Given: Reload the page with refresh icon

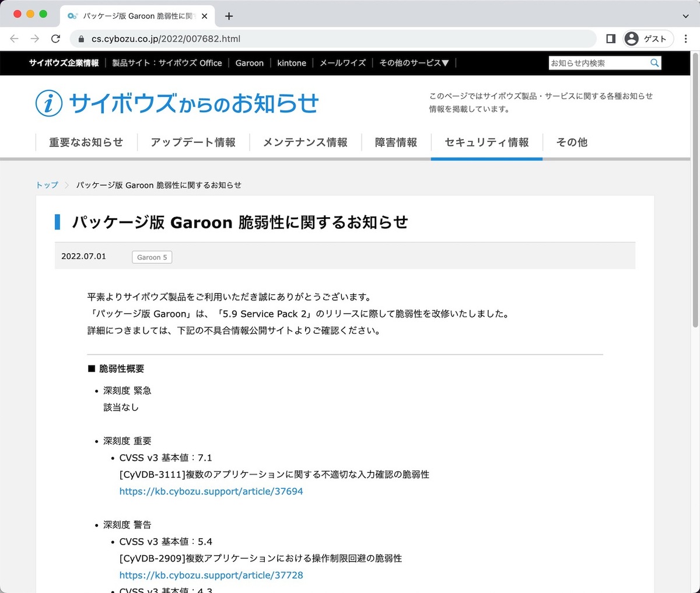Looking at the screenshot, I should coord(55,39).
